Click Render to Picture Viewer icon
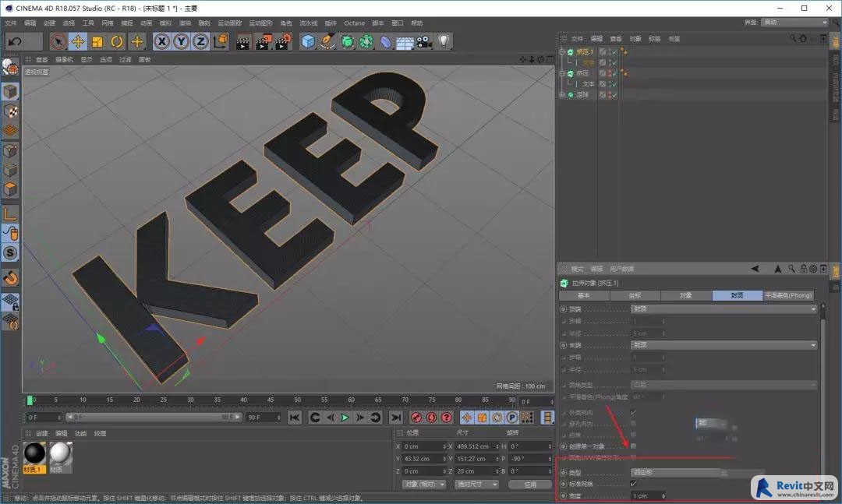 click(264, 41)
